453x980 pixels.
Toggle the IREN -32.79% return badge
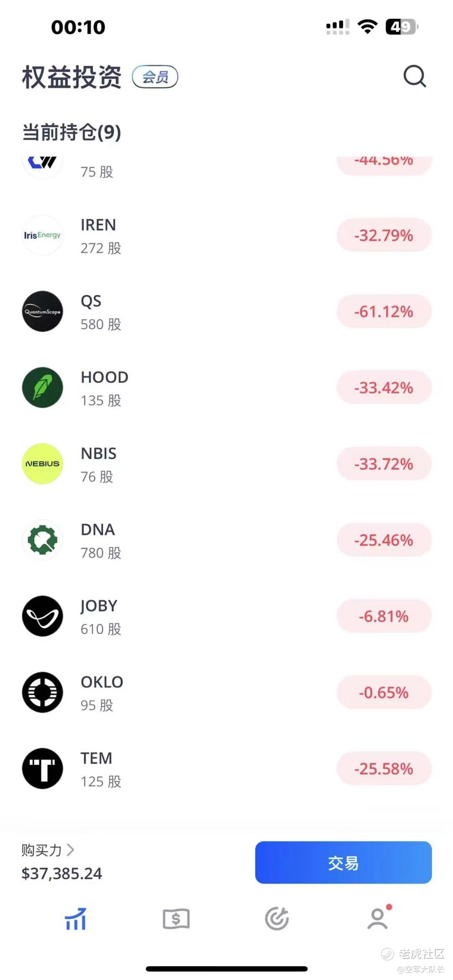point(384,236)
